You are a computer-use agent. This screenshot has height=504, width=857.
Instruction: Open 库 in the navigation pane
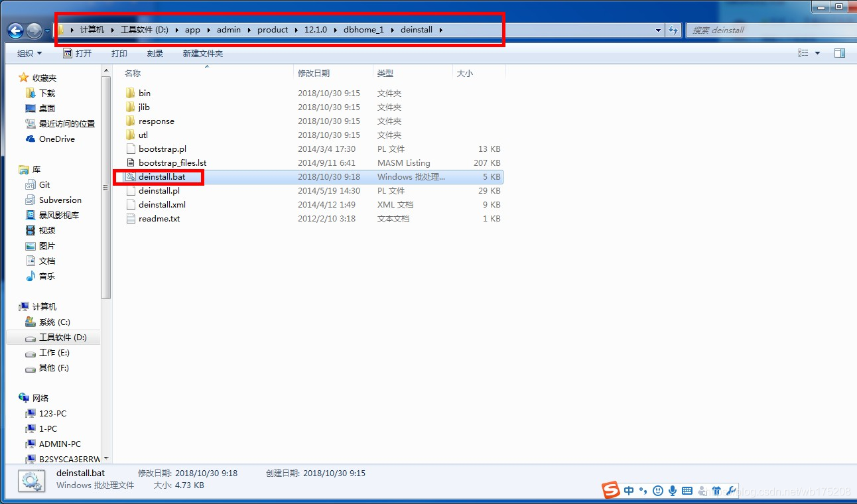click(36, 169)
